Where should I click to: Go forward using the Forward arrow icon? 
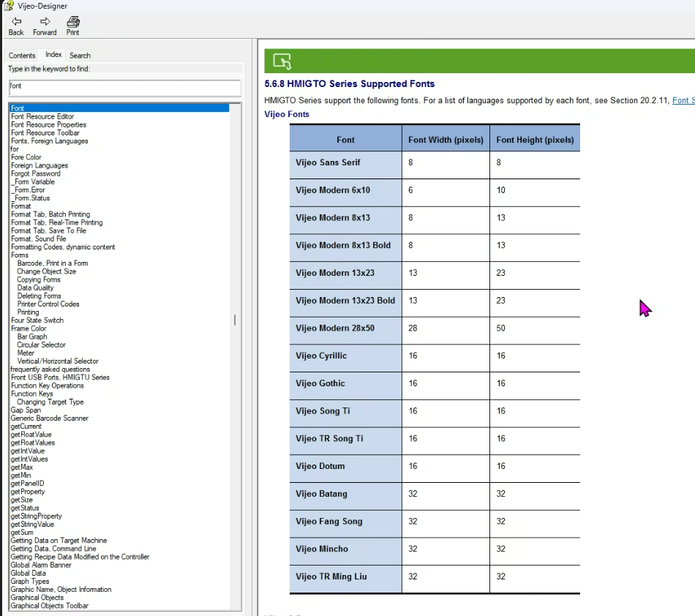(45, 21)
